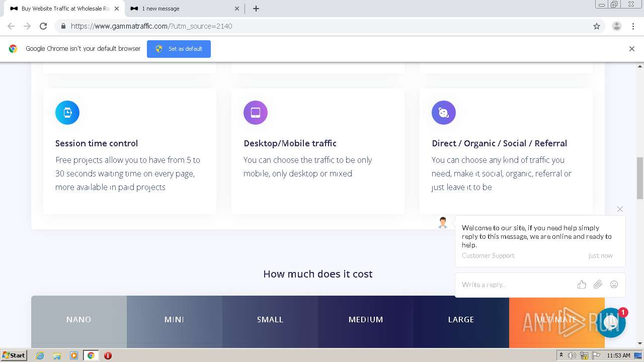Show hidden system tray icons

[x=561, y=355]
